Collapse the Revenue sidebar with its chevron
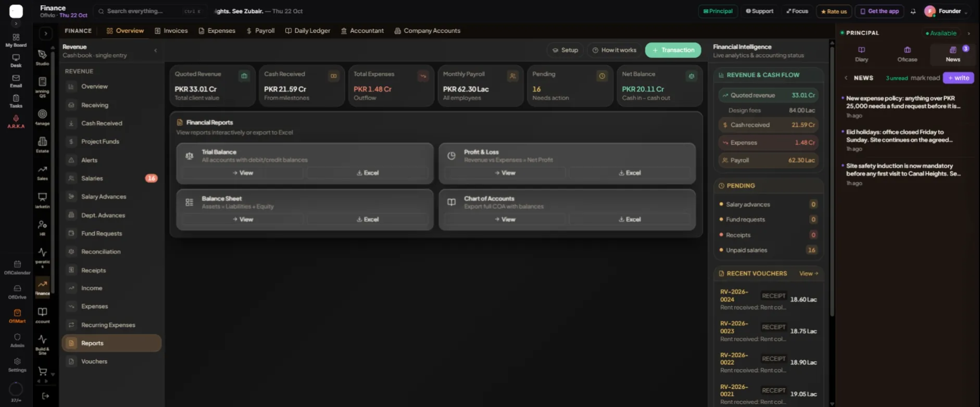Image resolution: width=980 pixels, height=407 pixels. [x=155, y=50]
